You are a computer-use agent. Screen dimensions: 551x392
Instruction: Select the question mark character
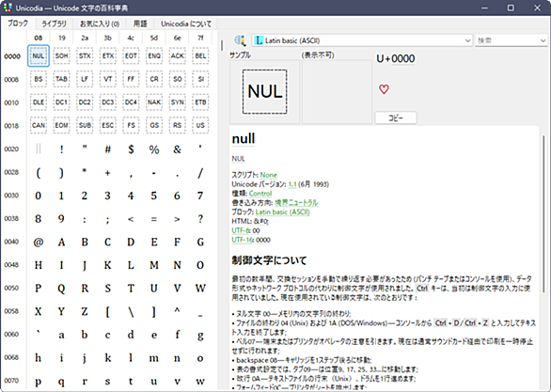pos(200,218)
